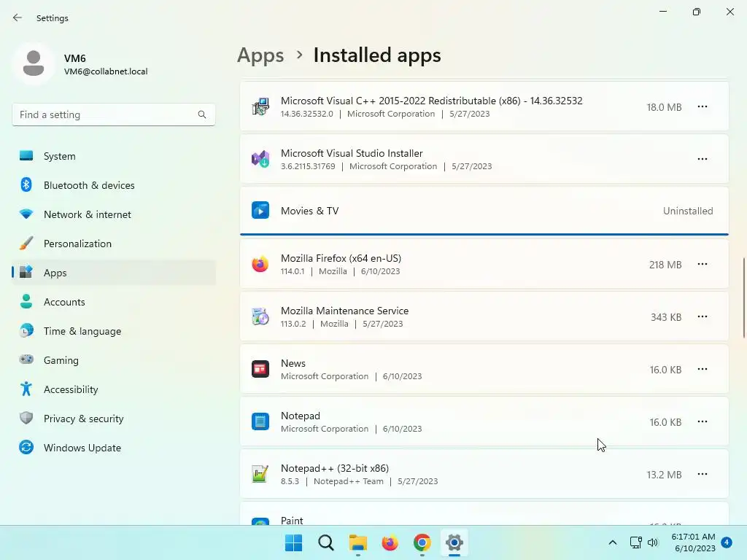Image resolution: width=747 pixels, height=560 pixels.
Task: Click the Windows Update refresh icon
Action: tap(26, 447)
